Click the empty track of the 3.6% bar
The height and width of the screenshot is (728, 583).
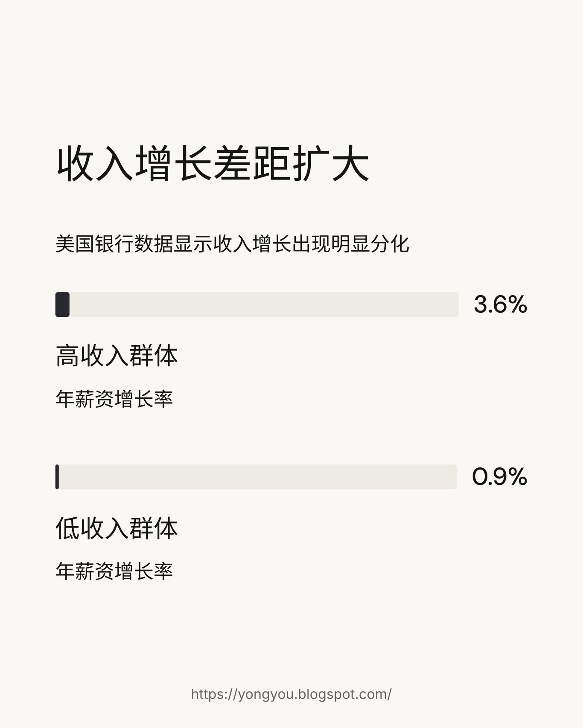point(264,305)
